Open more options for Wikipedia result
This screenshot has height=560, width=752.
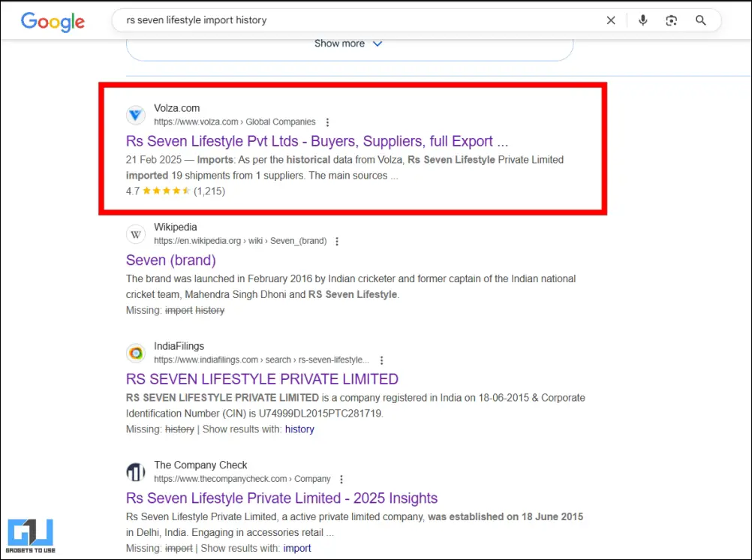click(337, 242)
